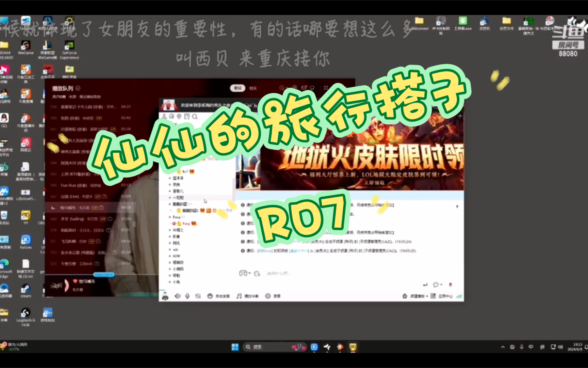Click the music note accompaniment icon in YY
This screenshot has height=368, width=588.
pos(239,296)
